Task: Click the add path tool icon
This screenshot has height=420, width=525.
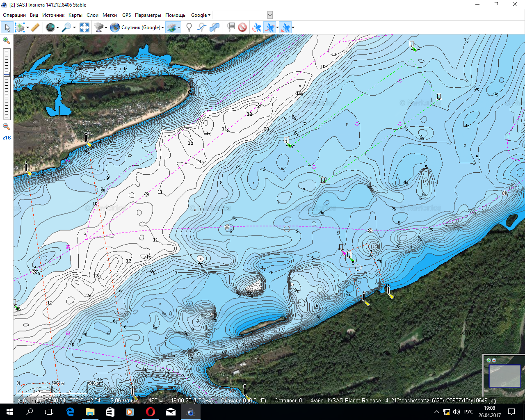Action: click(201, 27)
